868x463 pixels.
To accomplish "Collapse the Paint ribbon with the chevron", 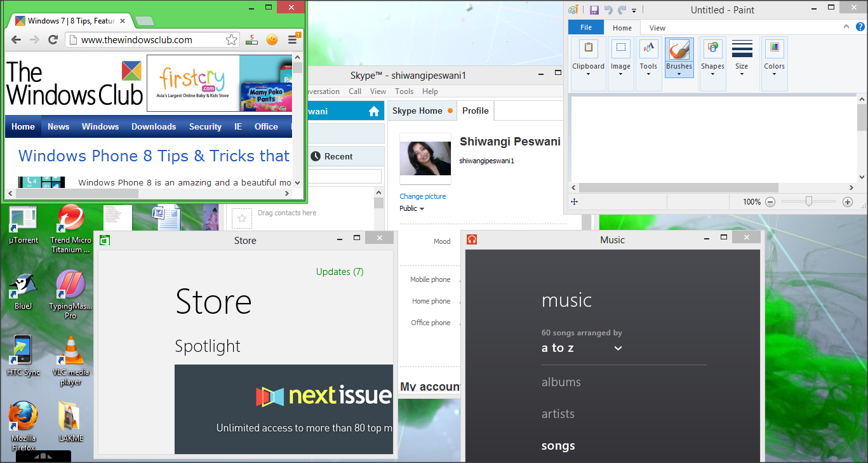I will [x=846, y=27].
